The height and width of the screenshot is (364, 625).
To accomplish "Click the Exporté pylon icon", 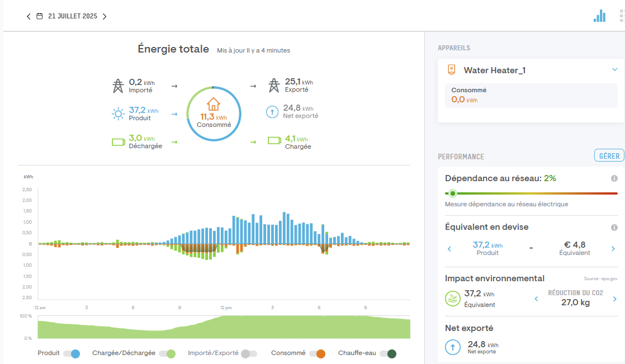I will click(273, 86).
